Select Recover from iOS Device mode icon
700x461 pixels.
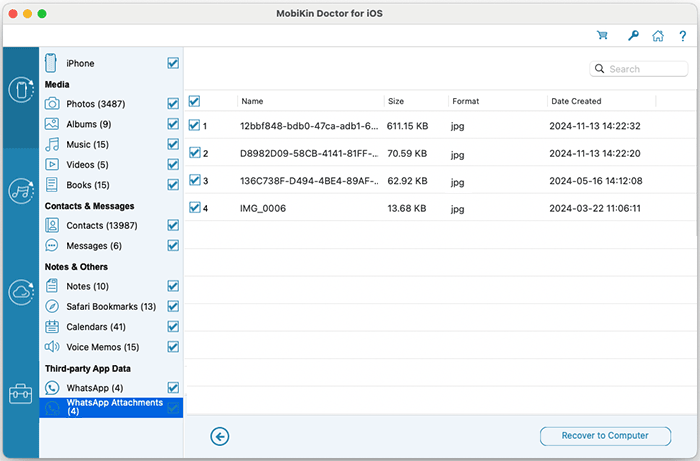pyautogui.click(x=21, y=89)
